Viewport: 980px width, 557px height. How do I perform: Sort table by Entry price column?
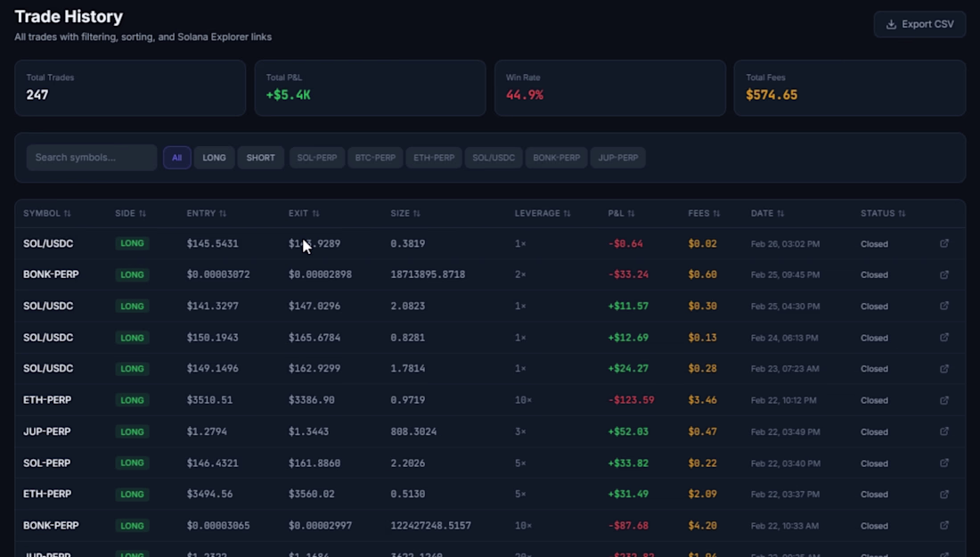[207, 213]
